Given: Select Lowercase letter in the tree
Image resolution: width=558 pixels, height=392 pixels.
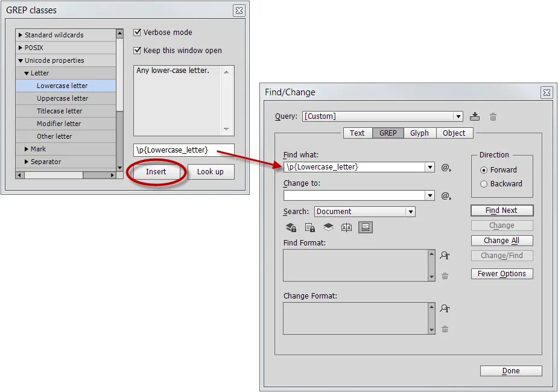Looking at the screenshot, I should click(66, 86).
